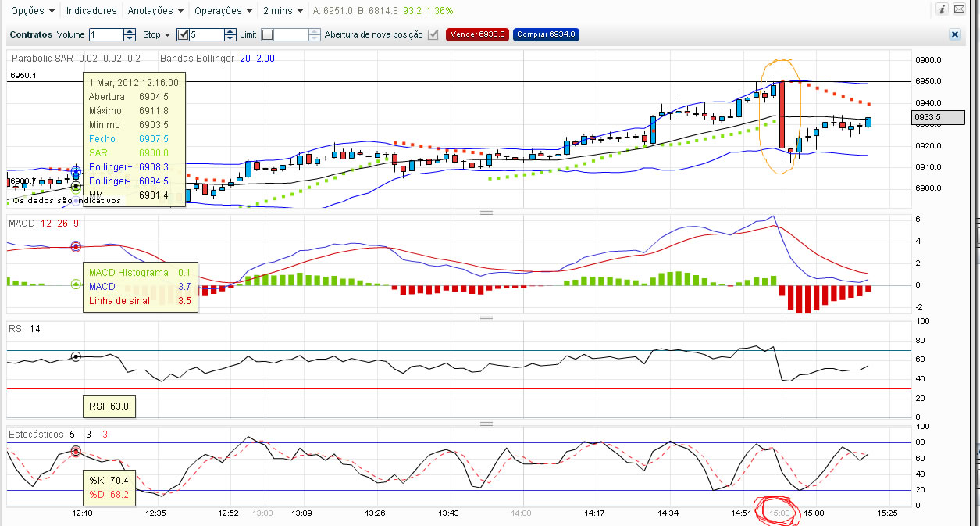Expand the Operações dropdown
Viewport: 980px width, 526px height.
click(223, 11)
